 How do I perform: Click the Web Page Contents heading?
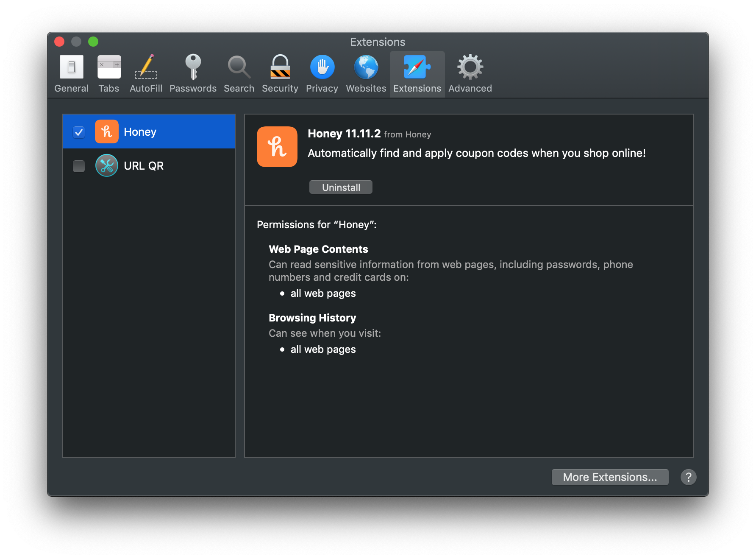click(318, 249)
